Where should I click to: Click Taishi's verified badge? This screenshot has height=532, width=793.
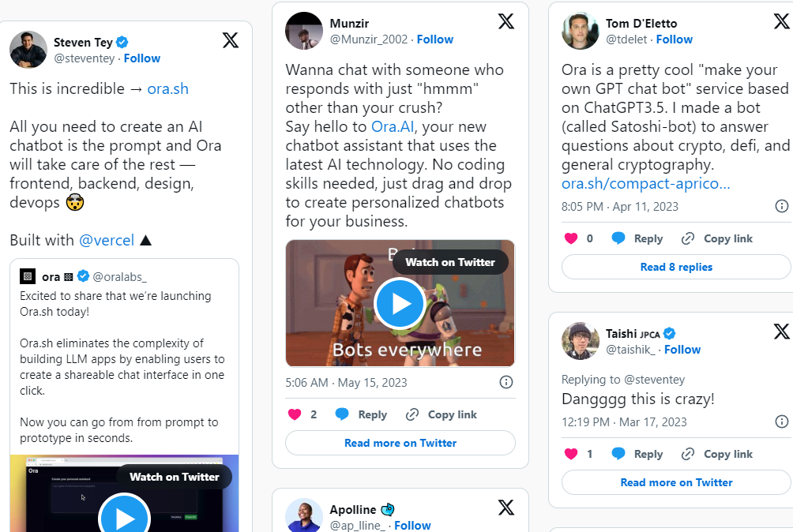(669, 333)
